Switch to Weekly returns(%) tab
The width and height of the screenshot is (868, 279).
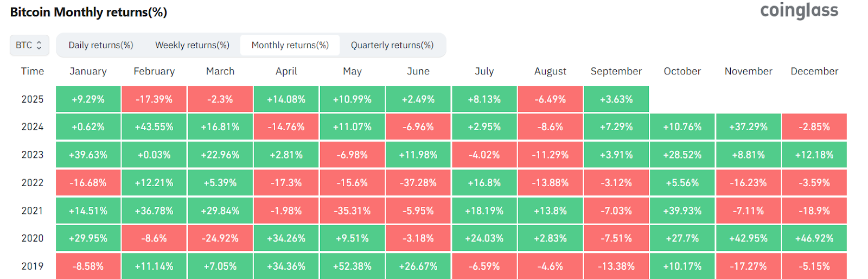(192, 45)
